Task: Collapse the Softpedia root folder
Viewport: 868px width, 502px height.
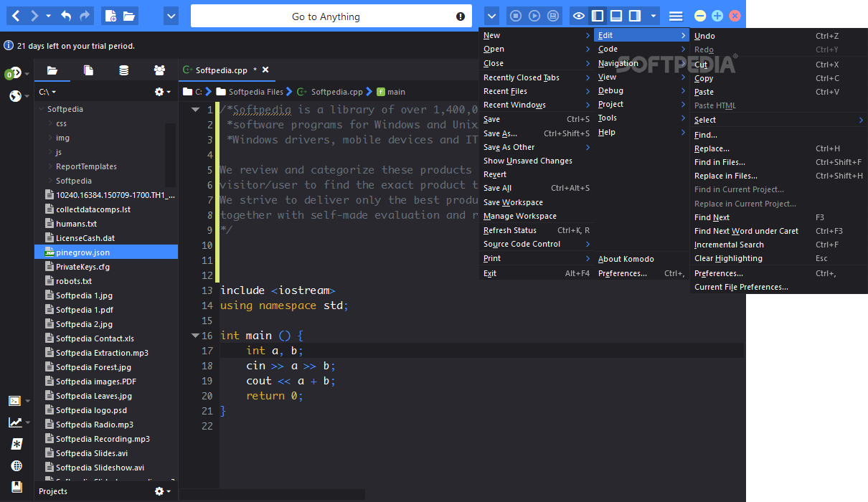Action: (42, 109)
